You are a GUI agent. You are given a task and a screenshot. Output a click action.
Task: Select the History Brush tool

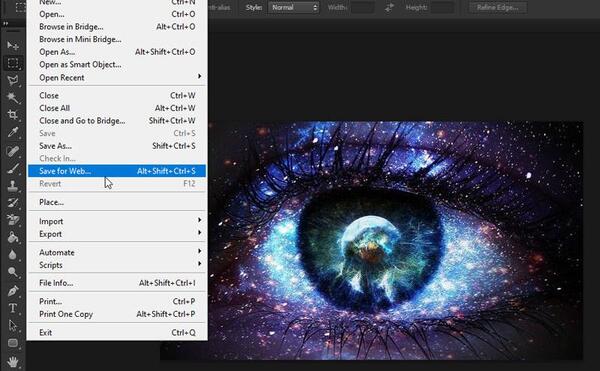(x=13, y=203)
